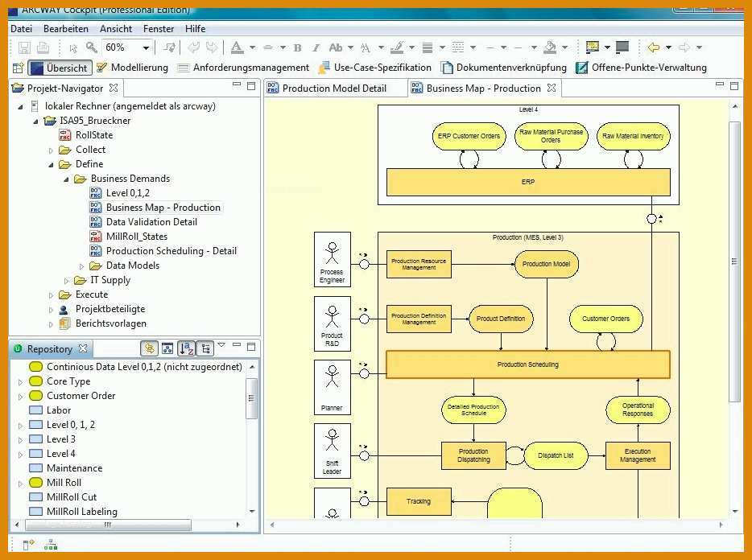Click the font color A icon
Image resolution: width=752 pixels, height=560 pixels.
[x=237, y=47]
